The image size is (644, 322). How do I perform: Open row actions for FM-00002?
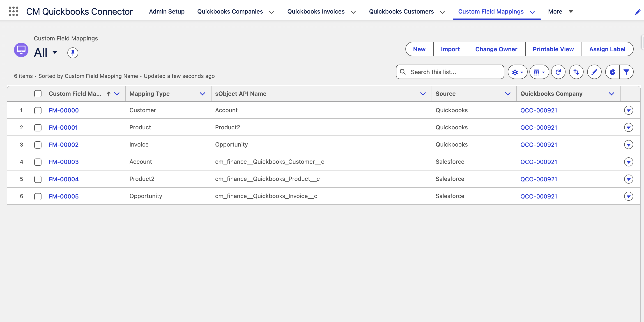[x=628, y=145]
